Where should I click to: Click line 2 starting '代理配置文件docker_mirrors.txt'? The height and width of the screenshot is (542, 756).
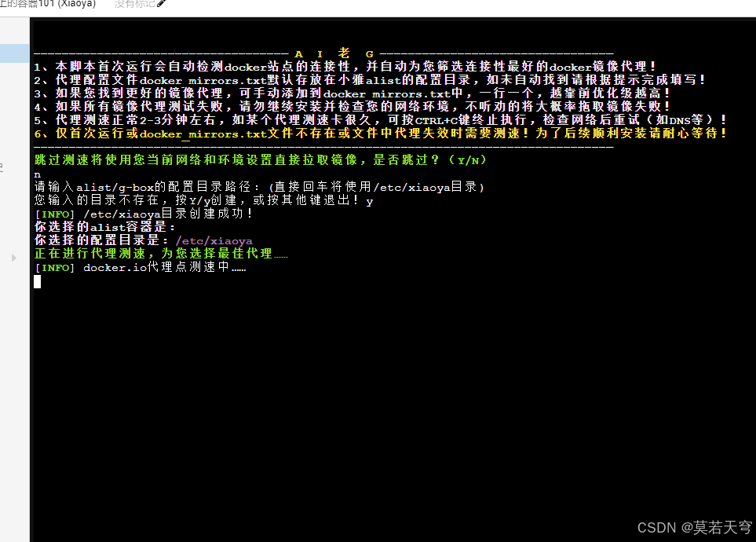[x=370, y=79]
